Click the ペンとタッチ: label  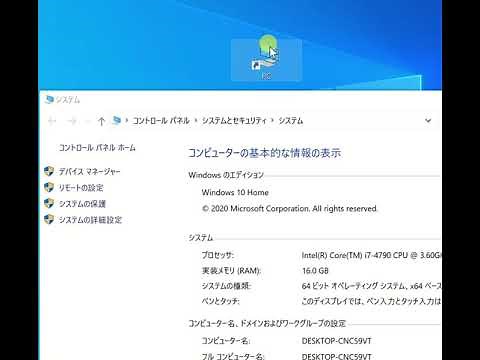220,301
